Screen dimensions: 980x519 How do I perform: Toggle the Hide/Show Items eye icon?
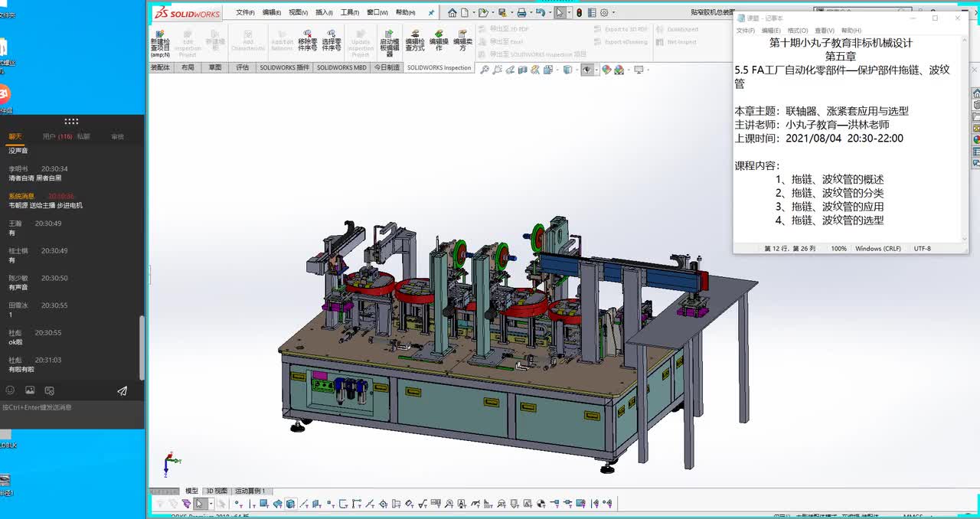click(586, 70)
